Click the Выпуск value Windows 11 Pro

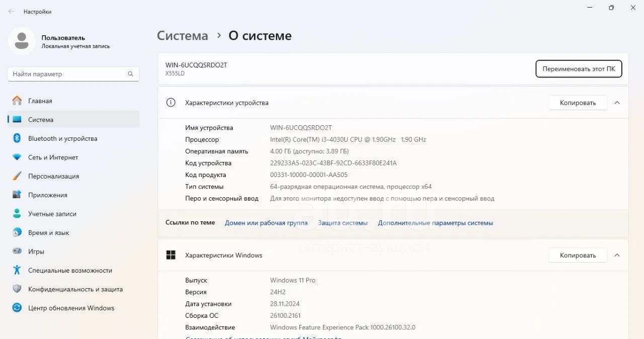(293, 280)
